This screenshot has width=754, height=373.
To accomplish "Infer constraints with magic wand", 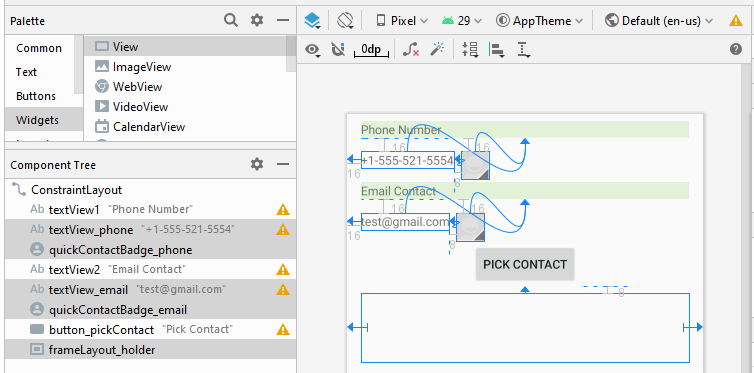I will [437, 49].
